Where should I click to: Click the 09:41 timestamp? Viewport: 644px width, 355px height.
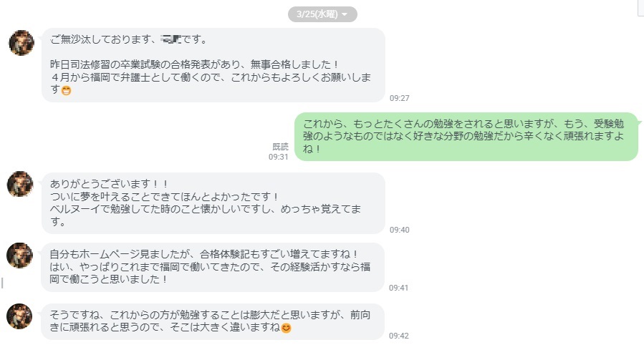tap(399, 288)
